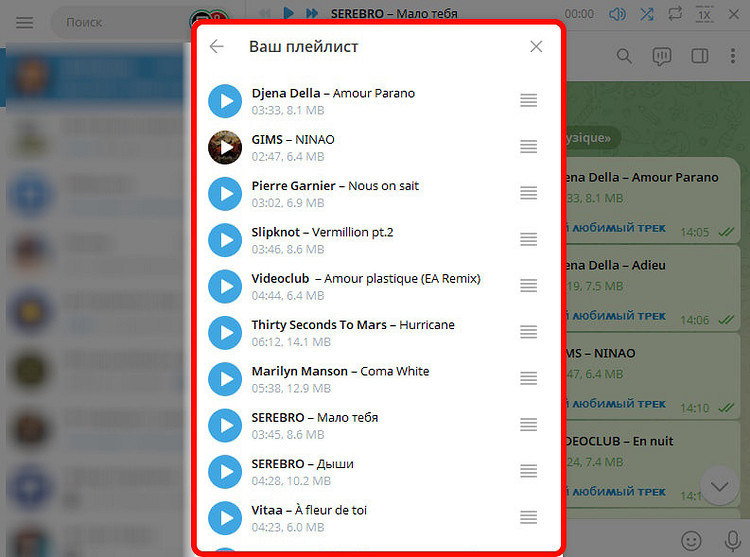Go back from the playlist panel
Image resolution: width=750 pixels, height=557 pixels.
pos(216,47)
